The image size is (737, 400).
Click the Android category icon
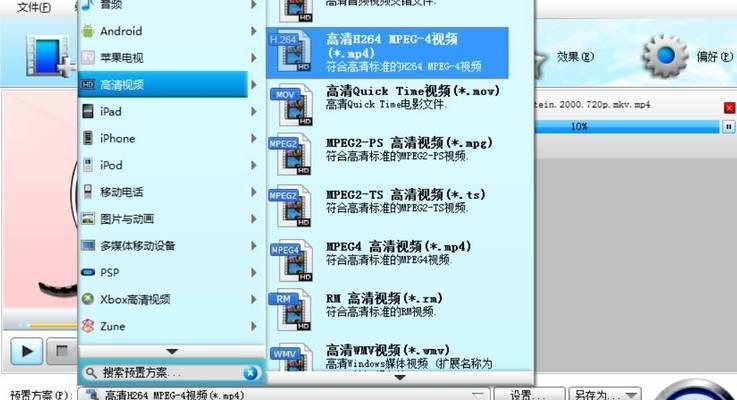87,31
